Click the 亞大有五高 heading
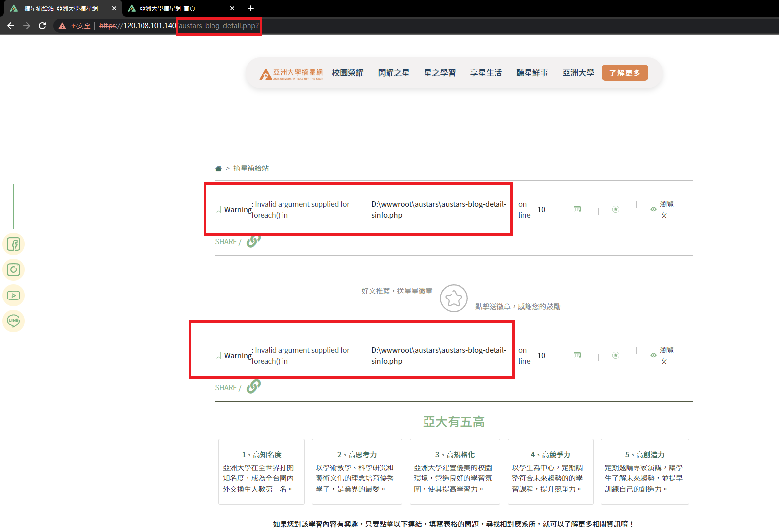Viewport: 779px width, 532px height. (454, 422)
